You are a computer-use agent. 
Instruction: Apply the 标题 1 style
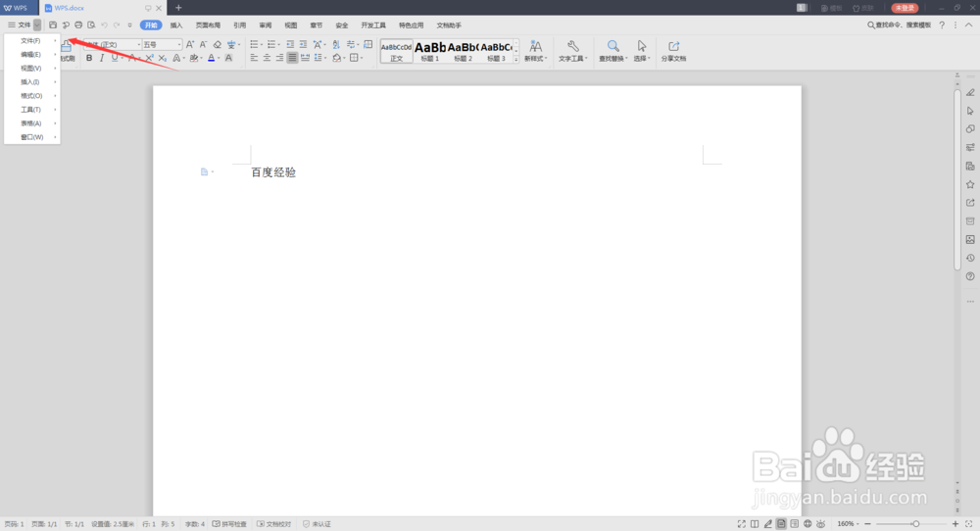430,51
